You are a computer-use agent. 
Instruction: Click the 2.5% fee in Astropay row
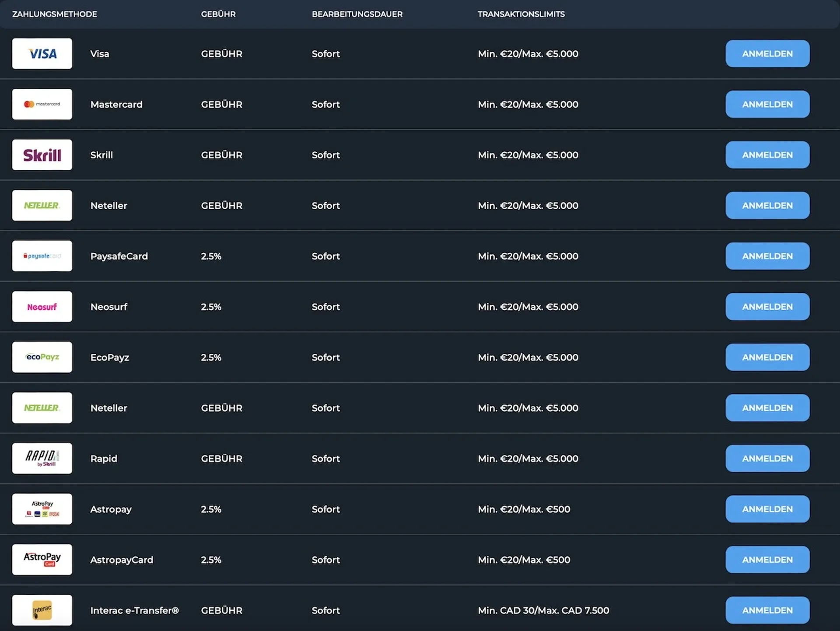[x=211, y=509]
